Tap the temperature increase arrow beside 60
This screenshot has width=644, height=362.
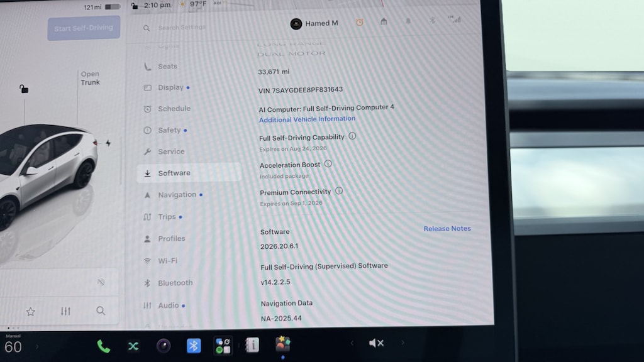tap(37, 347)
